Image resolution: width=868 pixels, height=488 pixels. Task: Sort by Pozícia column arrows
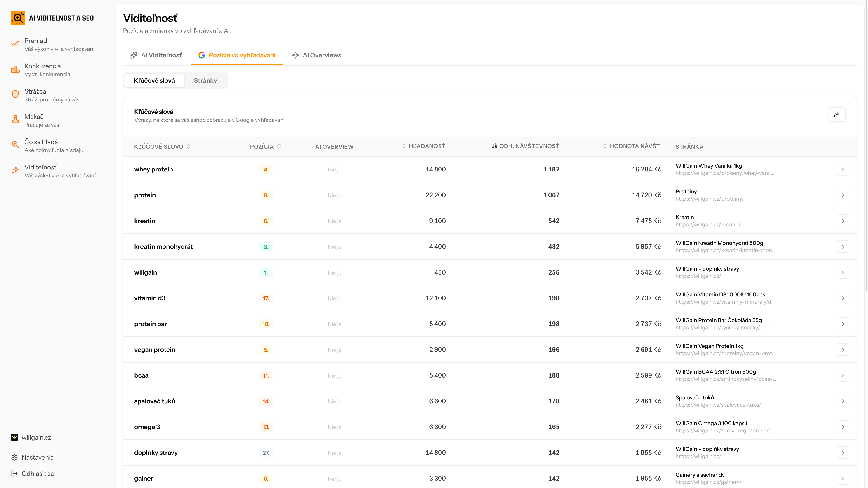pyautogui.click(x=279, y=146)
